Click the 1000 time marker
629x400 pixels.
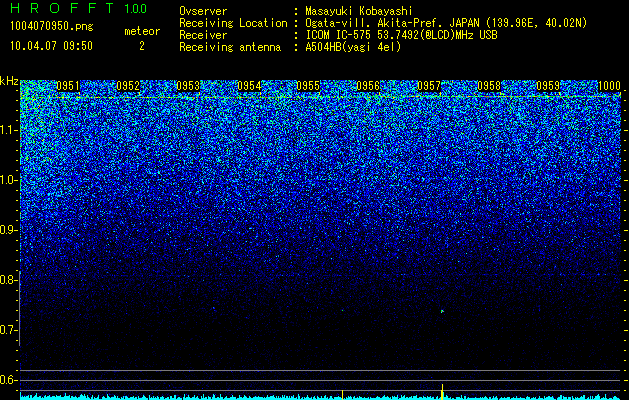click(x=609, y=86)
